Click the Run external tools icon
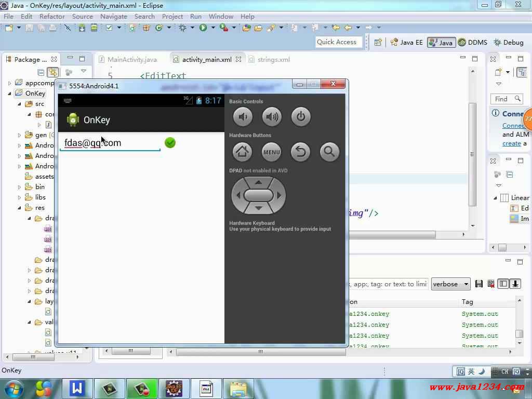This screenshot has height=399, width=532. (224, 28)
